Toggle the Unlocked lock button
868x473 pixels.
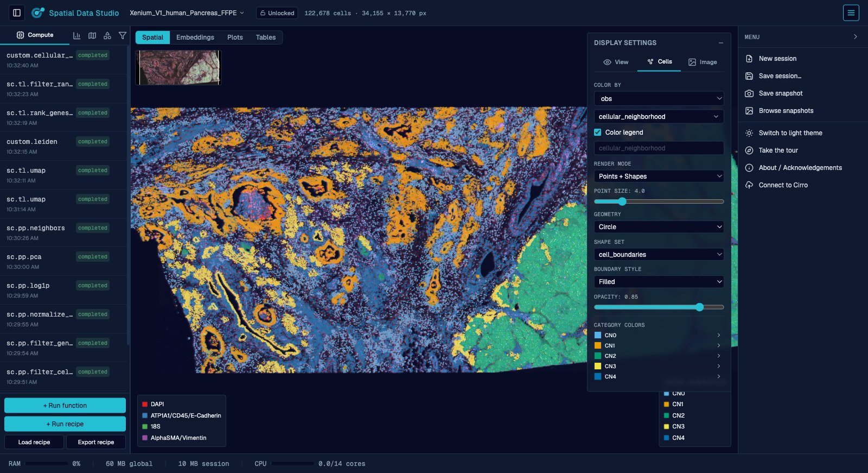point(277,13)
